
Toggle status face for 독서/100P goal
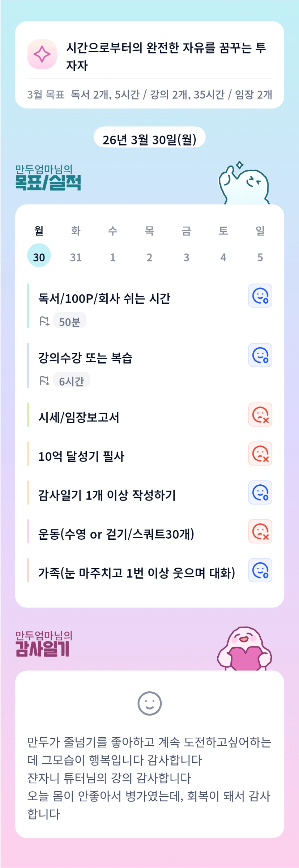click(260, 296)
